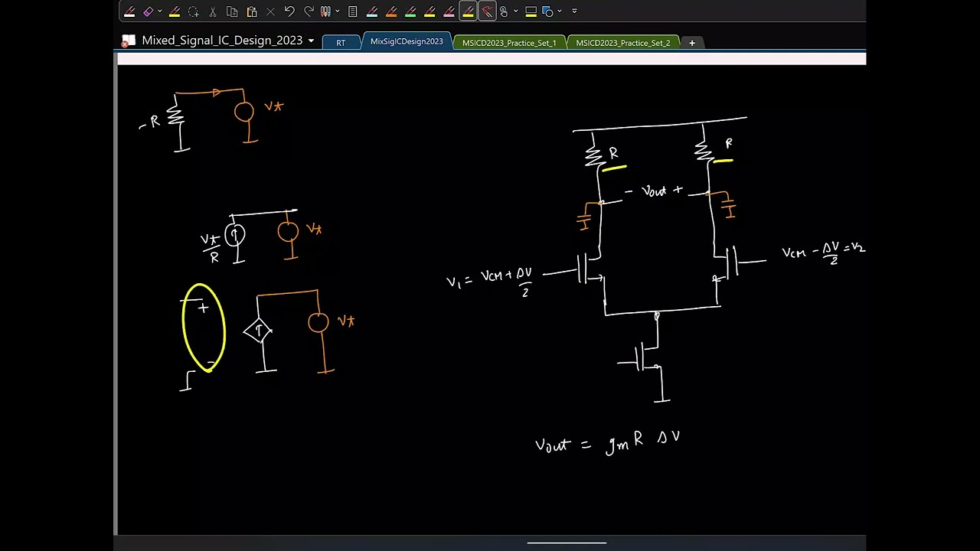Switch to the RT section tab

pyautogui.click(x=341, y=43)
